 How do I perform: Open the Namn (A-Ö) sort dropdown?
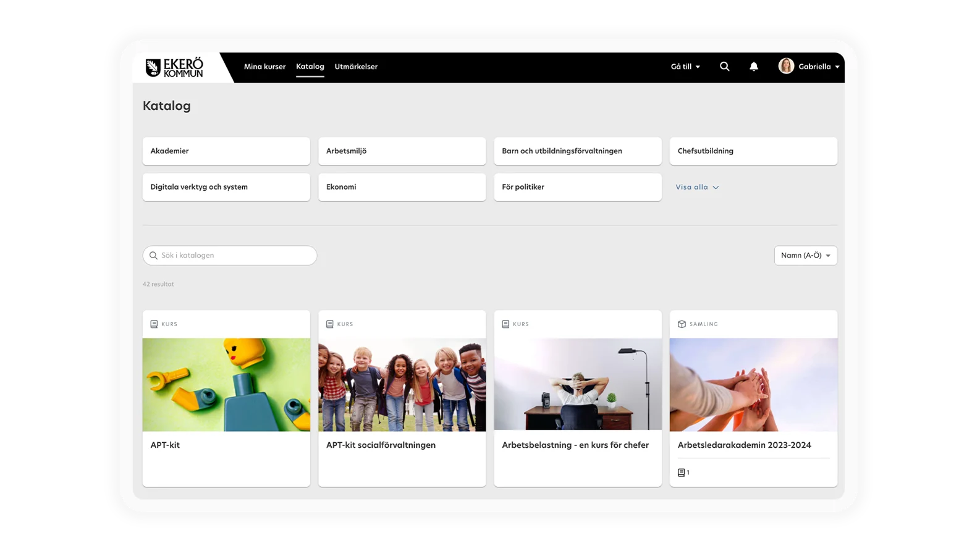click(x=805, y=256)
